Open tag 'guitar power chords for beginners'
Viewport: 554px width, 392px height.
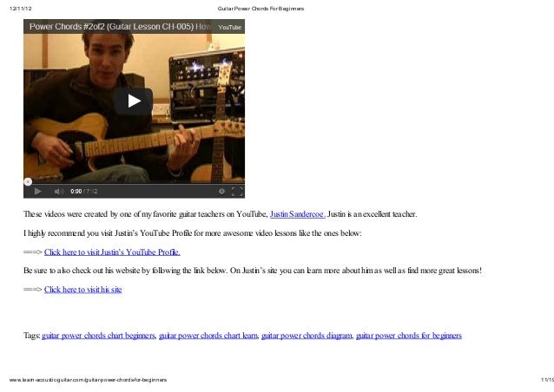pyautogui.click(x=409, y=336)
